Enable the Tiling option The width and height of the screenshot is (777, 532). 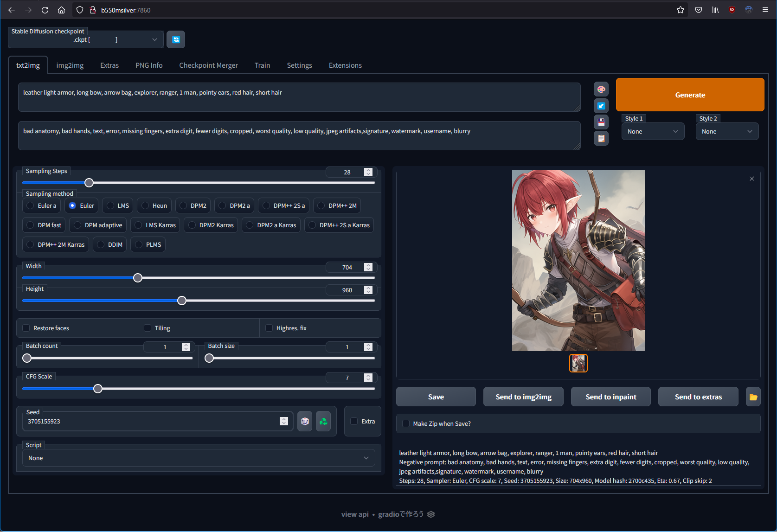(x=147, y=328)
